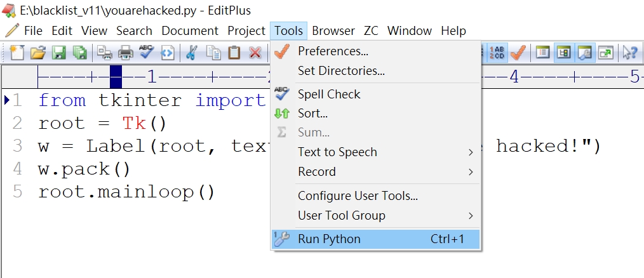Screen dimensions: 644x278
Task: Open the Search menu
Action: pyautogui.click(x=134, y=31)
